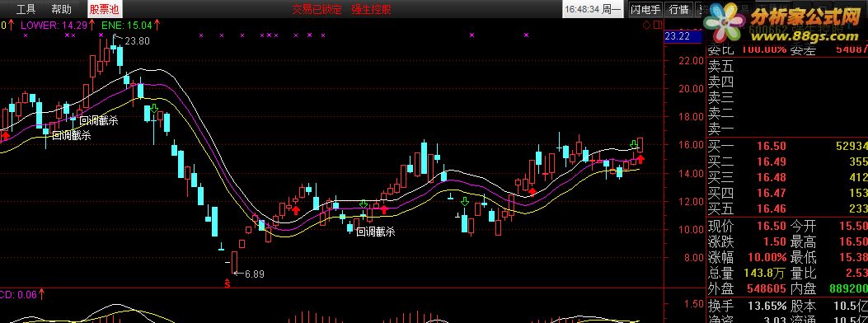Open the 工具 menu
Screen dimensions: 868x323
(x=26, y=9)
